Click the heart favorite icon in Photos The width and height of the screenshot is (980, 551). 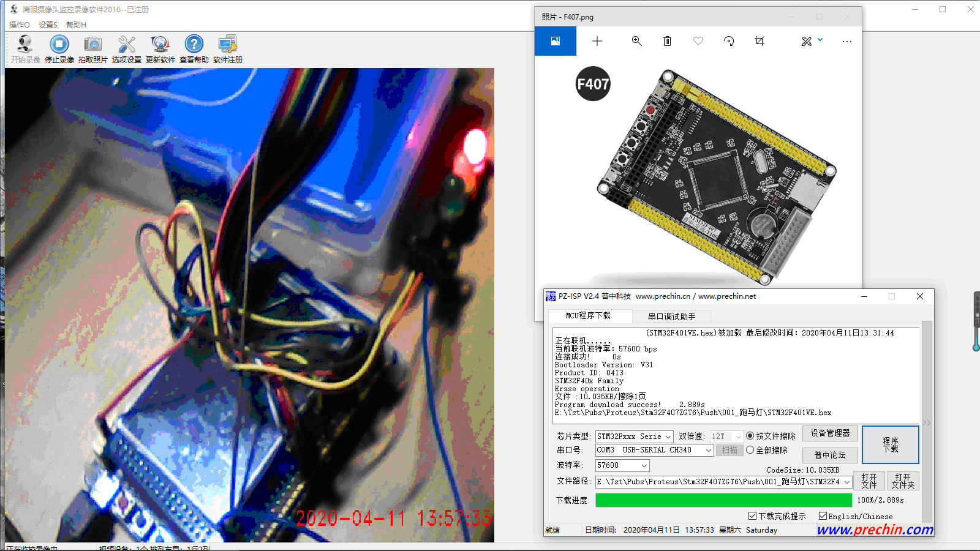pyautogui.click(x=698, y=41)
